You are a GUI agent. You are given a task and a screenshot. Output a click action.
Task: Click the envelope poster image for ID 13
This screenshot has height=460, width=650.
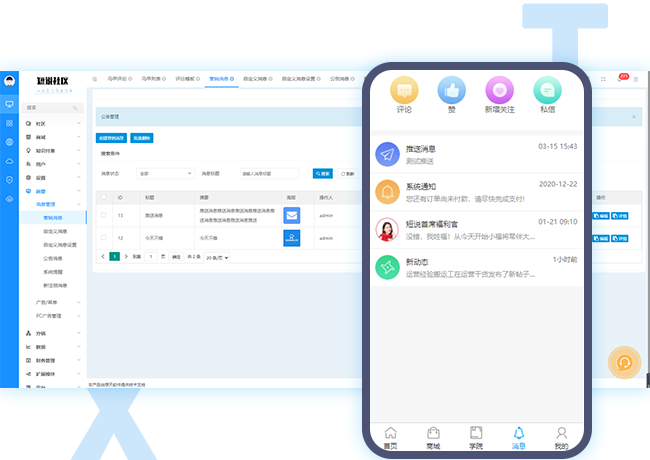click(x=291, y=215)
